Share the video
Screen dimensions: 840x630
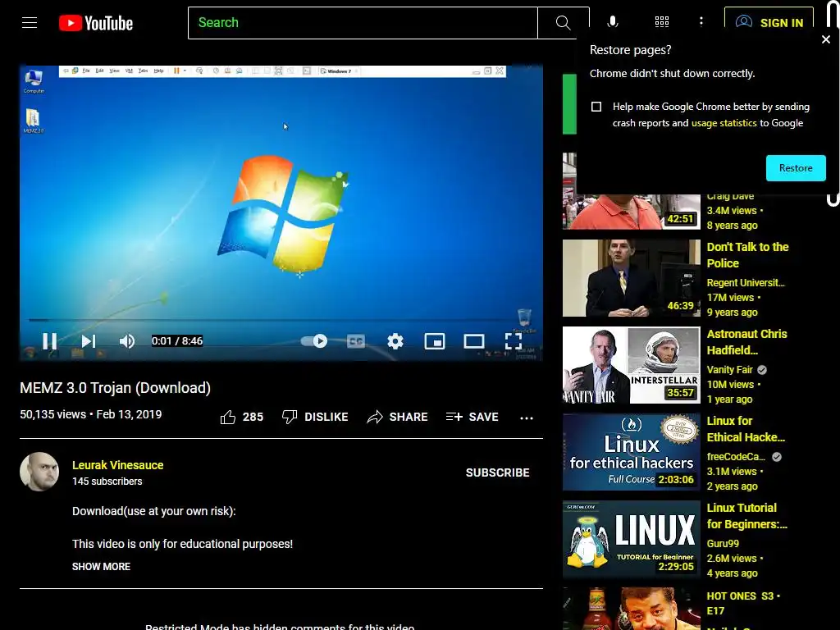[397, 417]
